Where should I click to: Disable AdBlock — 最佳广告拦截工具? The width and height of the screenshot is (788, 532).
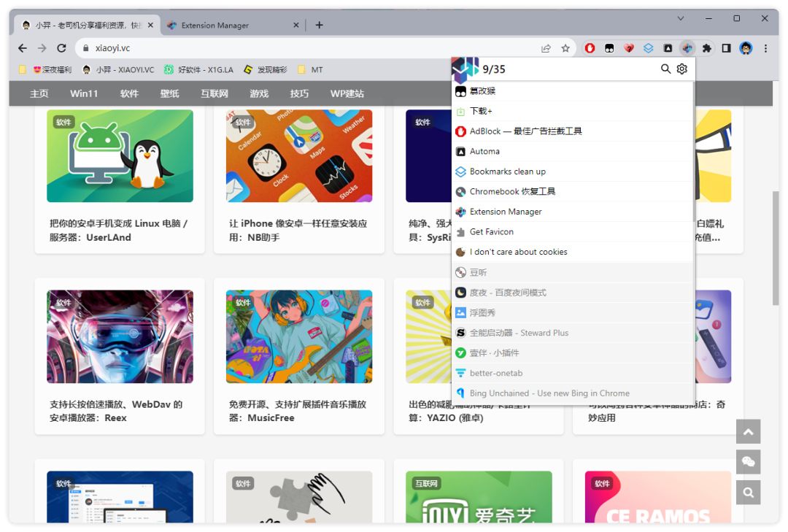(x=572, y=131)
